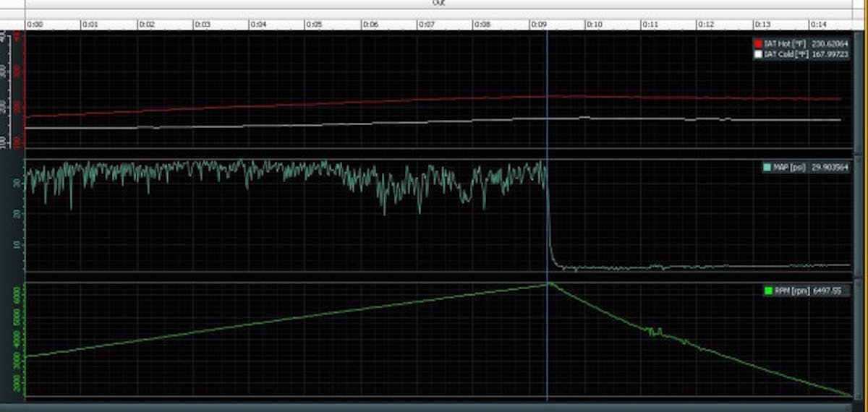This screenshot has width=868, height=412.
Task: Click the RPM peak at the cursor line
Action: point(548,284)
